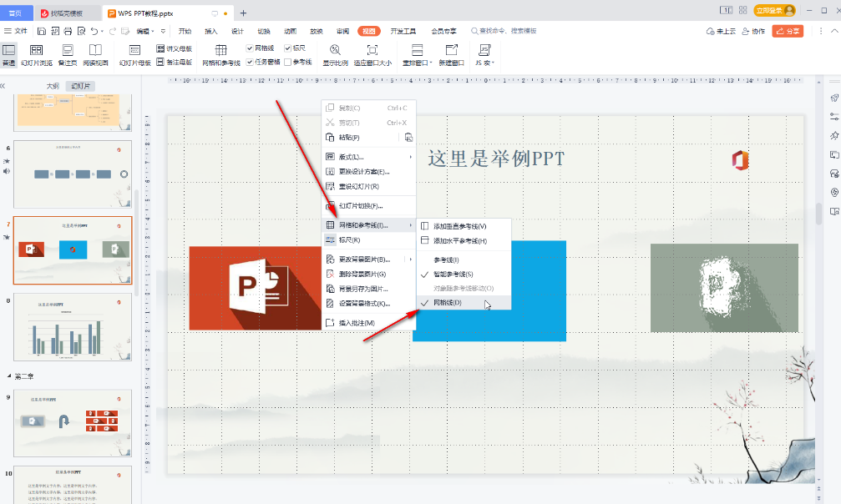
Task: Click the orange 分享 share button
Action: (x=788, y=31)
